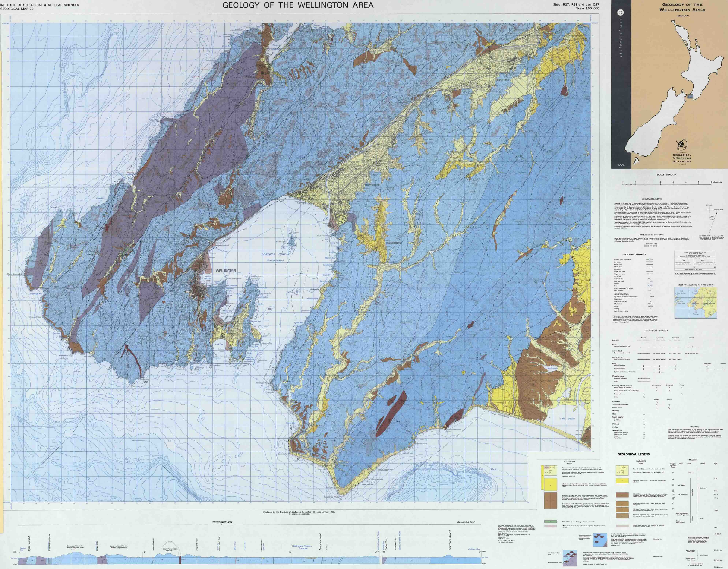Click 'Wellington Harbour Entrance' in the cross-section

tap(302, 547)
